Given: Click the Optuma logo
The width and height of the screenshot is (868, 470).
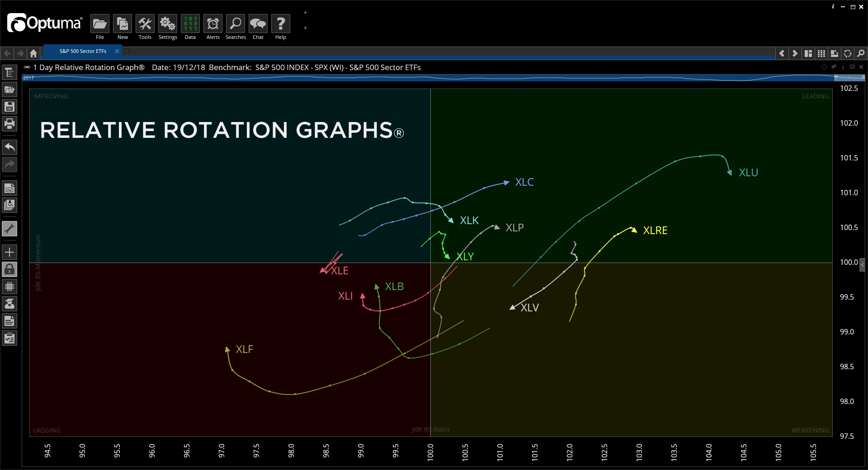Looking at the screenshot, I should click(x=45, y=23).
